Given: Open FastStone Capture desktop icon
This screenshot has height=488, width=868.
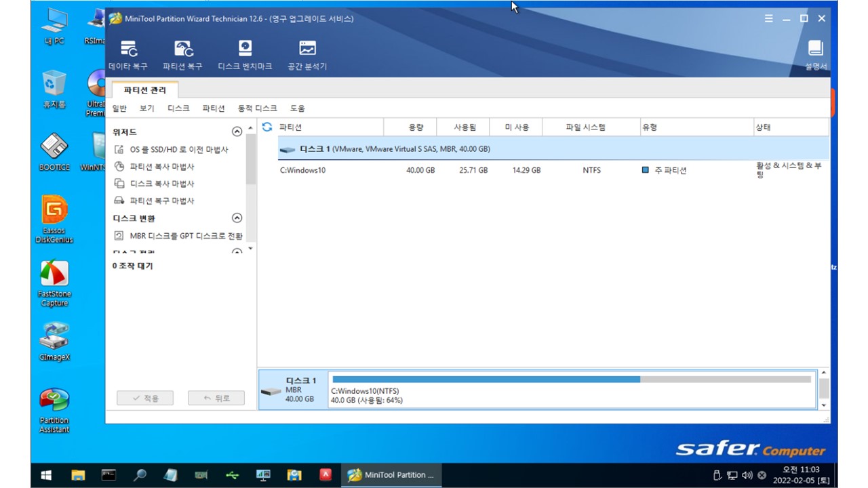Looking at the screenshot, I should 54,284.
